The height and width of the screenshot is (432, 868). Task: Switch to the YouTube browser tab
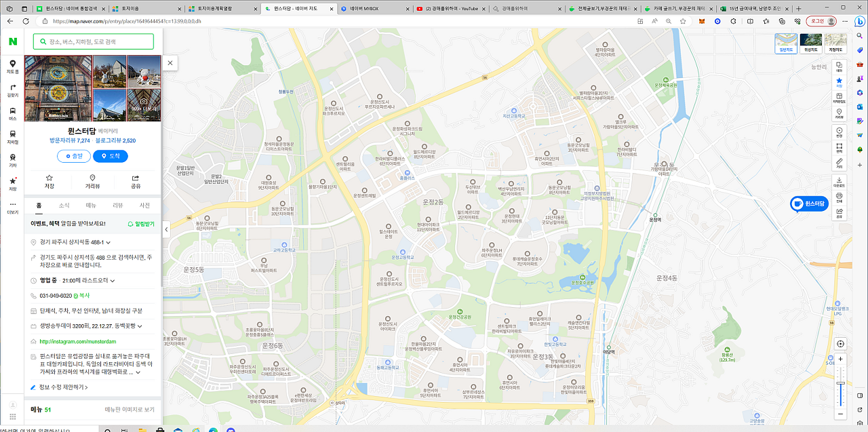tap(451, 8)
